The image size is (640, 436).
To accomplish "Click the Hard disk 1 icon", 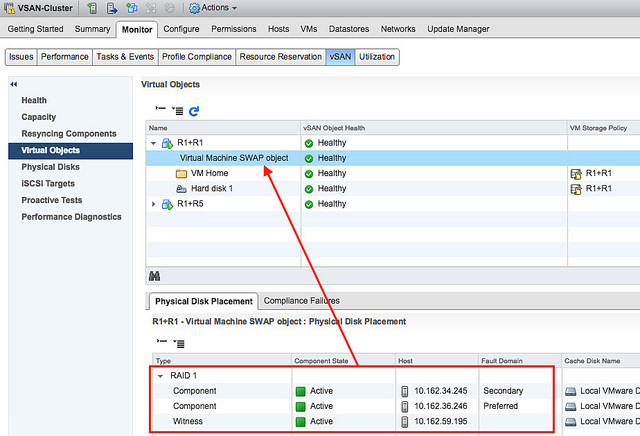I will click(x=181, y=188).
